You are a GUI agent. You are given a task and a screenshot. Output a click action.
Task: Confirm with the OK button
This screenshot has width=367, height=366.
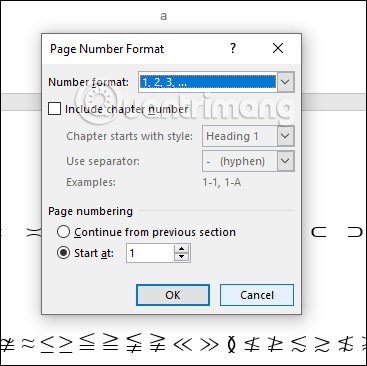pos(173,295)
